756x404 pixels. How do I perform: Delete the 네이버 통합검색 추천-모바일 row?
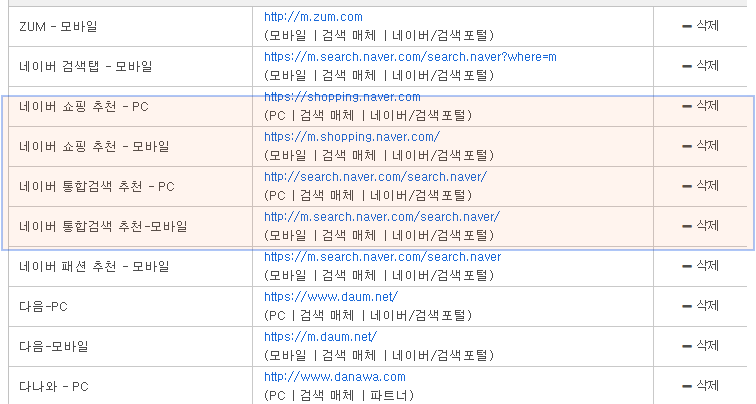[x=701, y=226]
